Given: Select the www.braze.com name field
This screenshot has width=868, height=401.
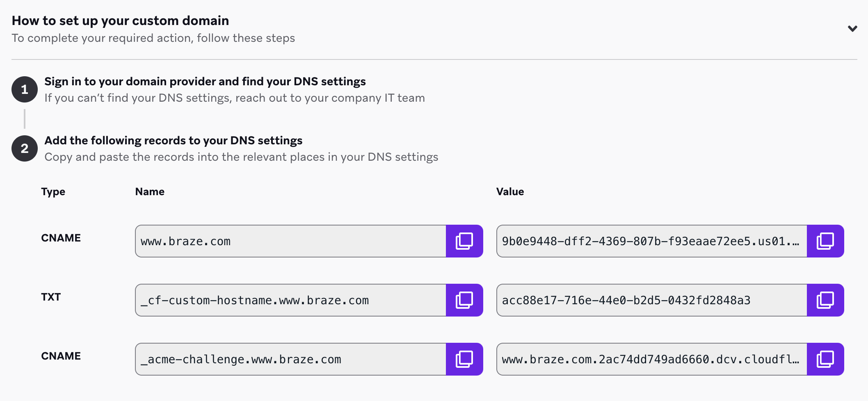Looking at the screenshot, I should click(x=290, y=241).
